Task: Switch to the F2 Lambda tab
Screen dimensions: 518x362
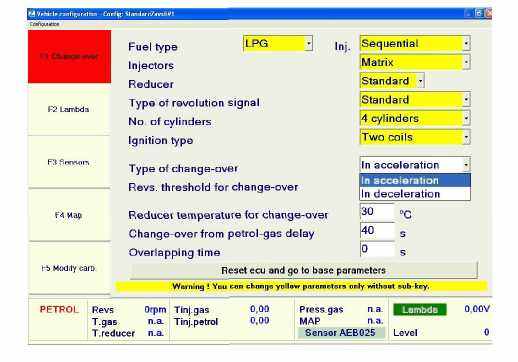Action: point(69,109)
